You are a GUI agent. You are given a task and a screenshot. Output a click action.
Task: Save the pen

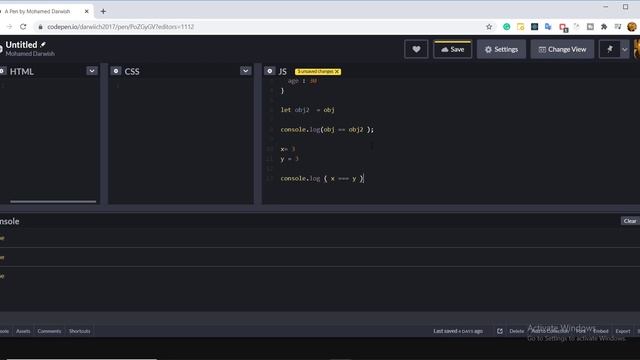[x=452, y=49]
